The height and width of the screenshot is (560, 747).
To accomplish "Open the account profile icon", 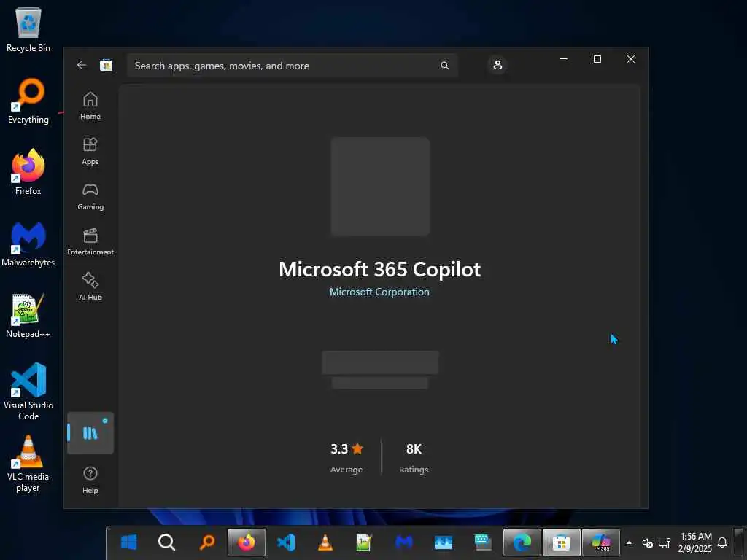I will click(498, 65).
